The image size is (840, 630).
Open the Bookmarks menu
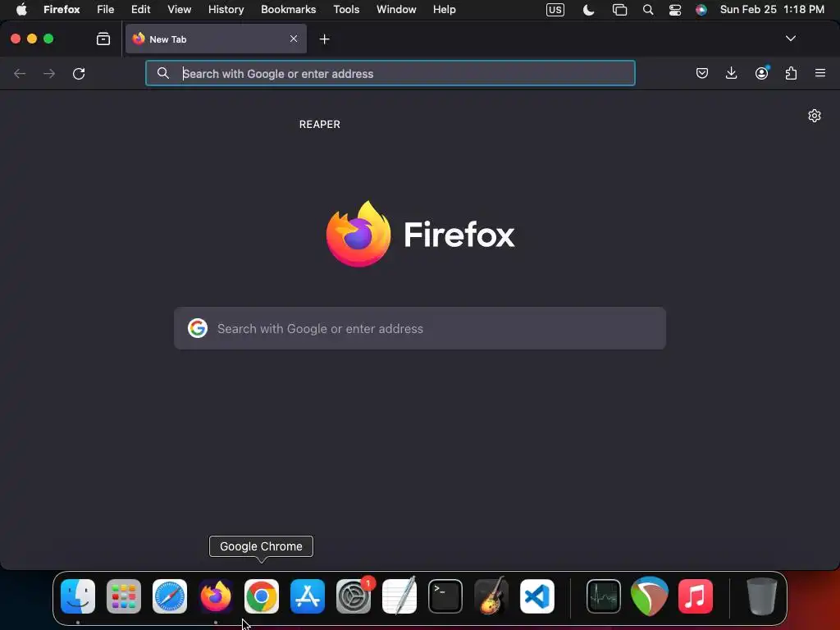pyautogui.click(x=288, y=10)
